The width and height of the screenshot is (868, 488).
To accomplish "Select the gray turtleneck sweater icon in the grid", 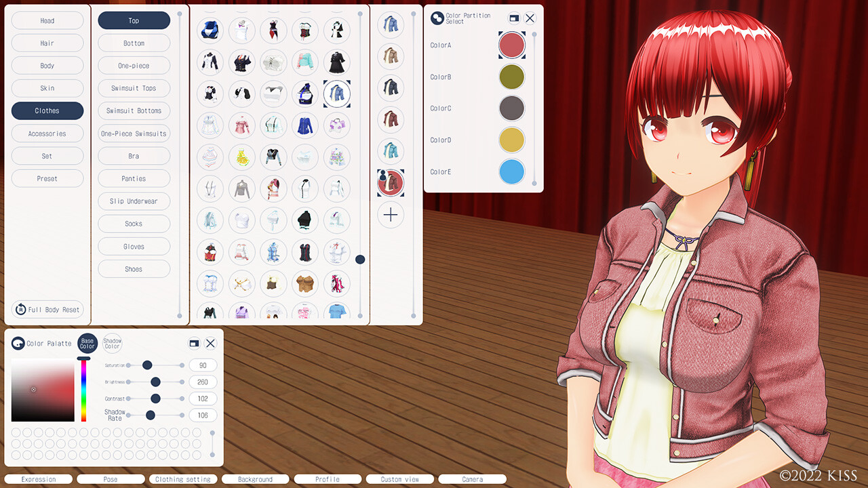I will point(242,188).
